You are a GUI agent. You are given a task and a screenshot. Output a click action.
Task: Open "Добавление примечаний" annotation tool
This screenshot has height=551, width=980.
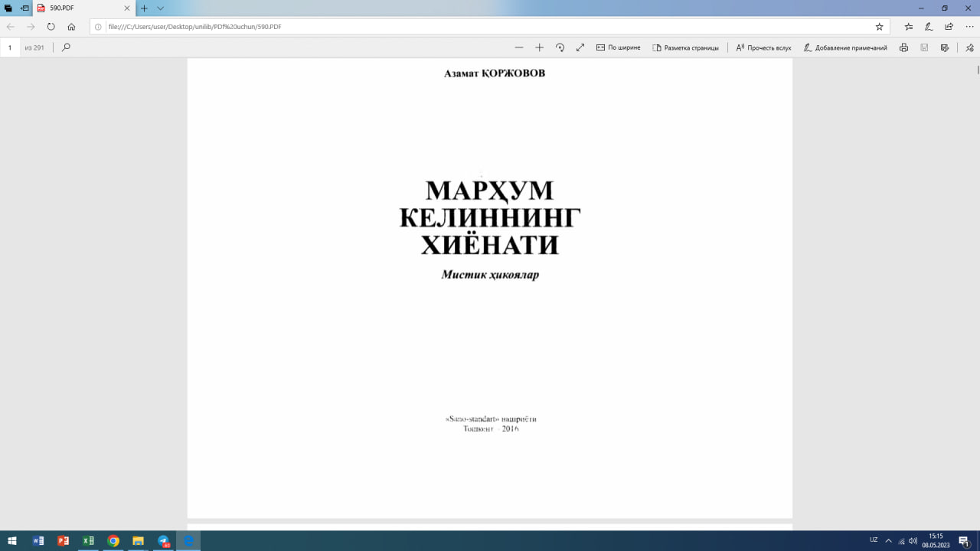pyautogui.click(x=847, y=47)
